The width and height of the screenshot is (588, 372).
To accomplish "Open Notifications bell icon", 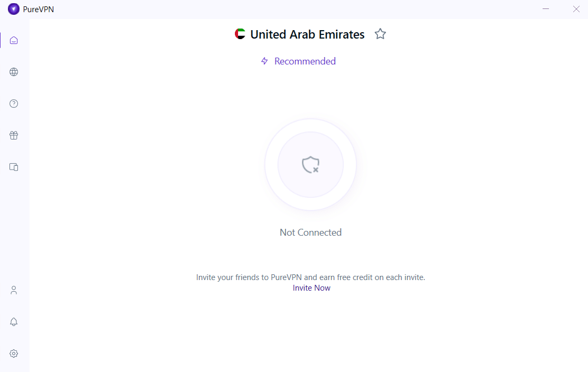I will [x=14, y=322].
